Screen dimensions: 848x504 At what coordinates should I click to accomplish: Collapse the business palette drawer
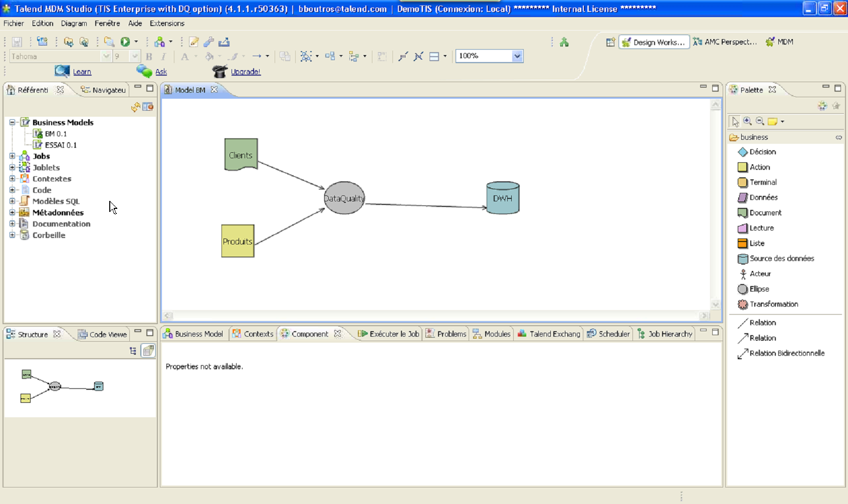[785, 137]
